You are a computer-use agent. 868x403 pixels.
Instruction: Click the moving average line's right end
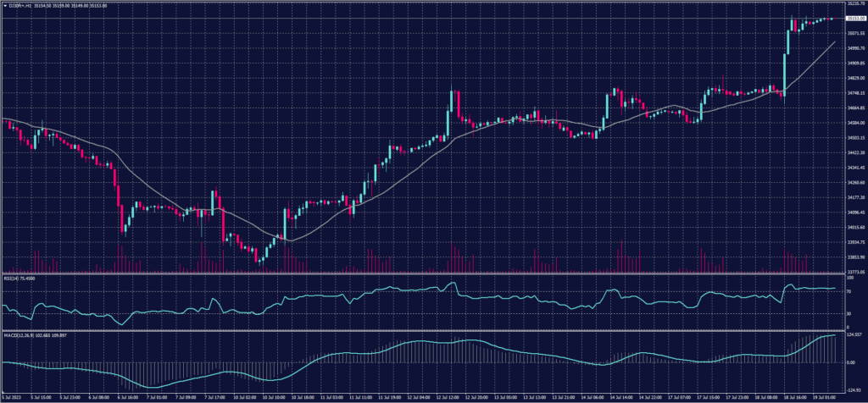(x=836, y=41)
